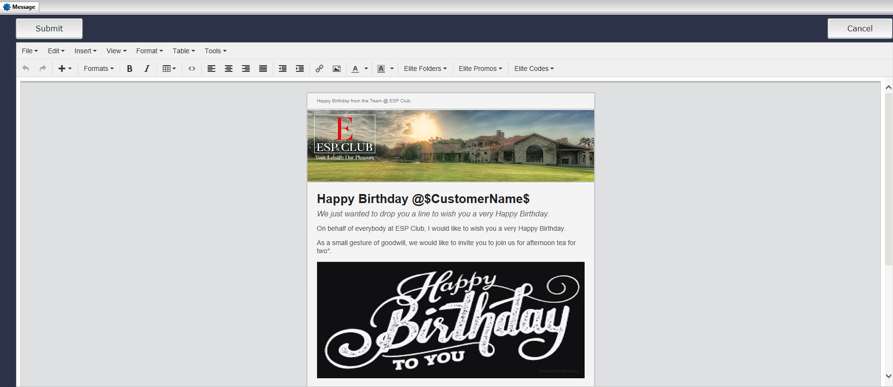The height and width of the screenshot is (387, 893).
Task: Toggle Bold formatting
Action: 129,68
